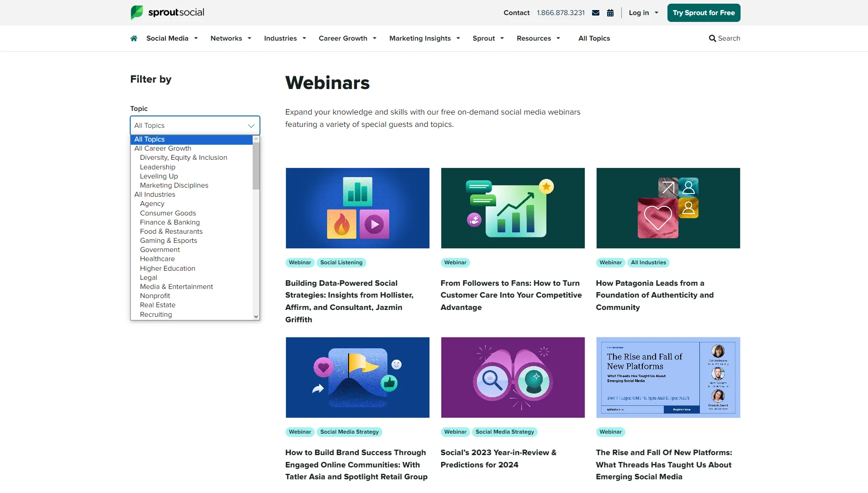Click the Webinar tag on the Patagonia webinar

(x=610, y=262)
